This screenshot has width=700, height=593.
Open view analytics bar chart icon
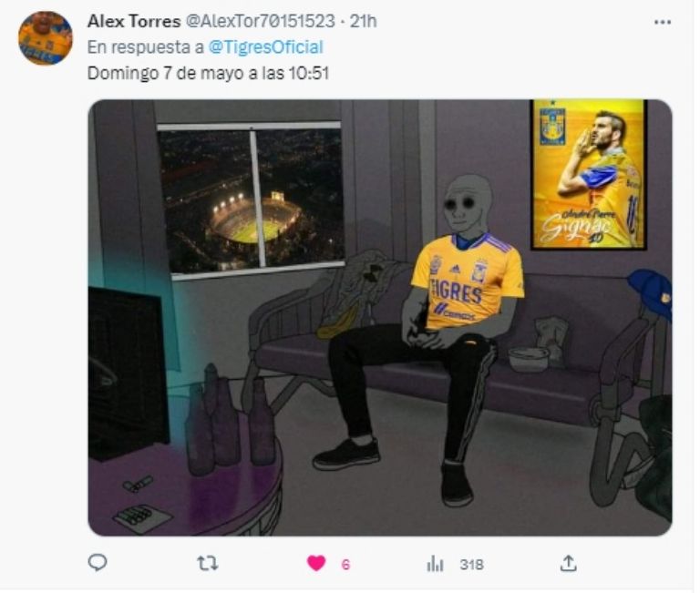click(x=435, y=565)
